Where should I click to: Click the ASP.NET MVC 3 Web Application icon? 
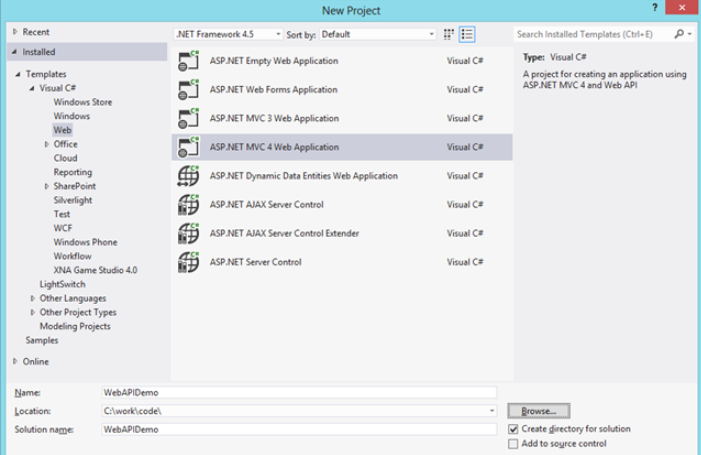(x=188, y=118)
